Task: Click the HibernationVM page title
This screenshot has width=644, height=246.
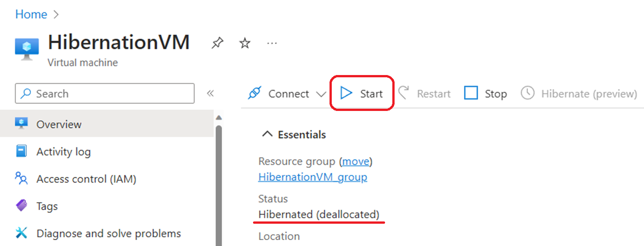Action: click(x=119, y=42)
